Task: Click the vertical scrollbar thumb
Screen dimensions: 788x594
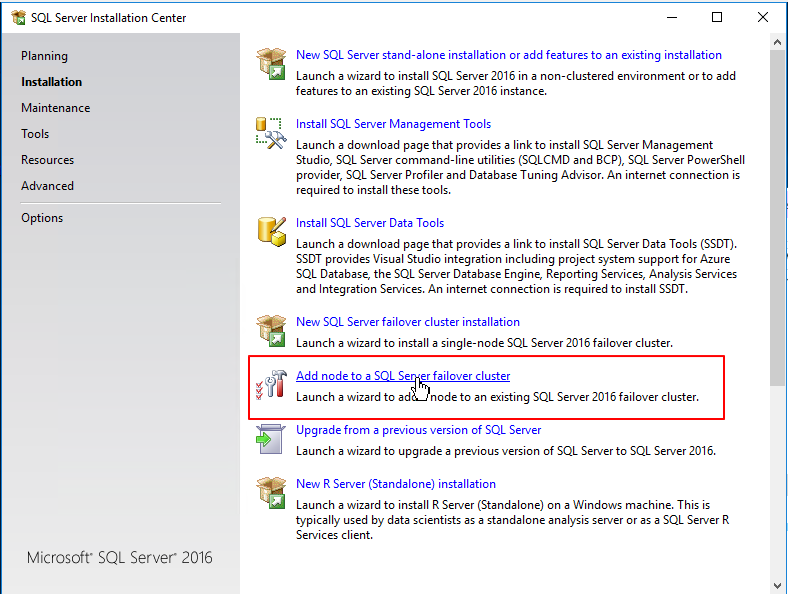Action: pos(777,218)
